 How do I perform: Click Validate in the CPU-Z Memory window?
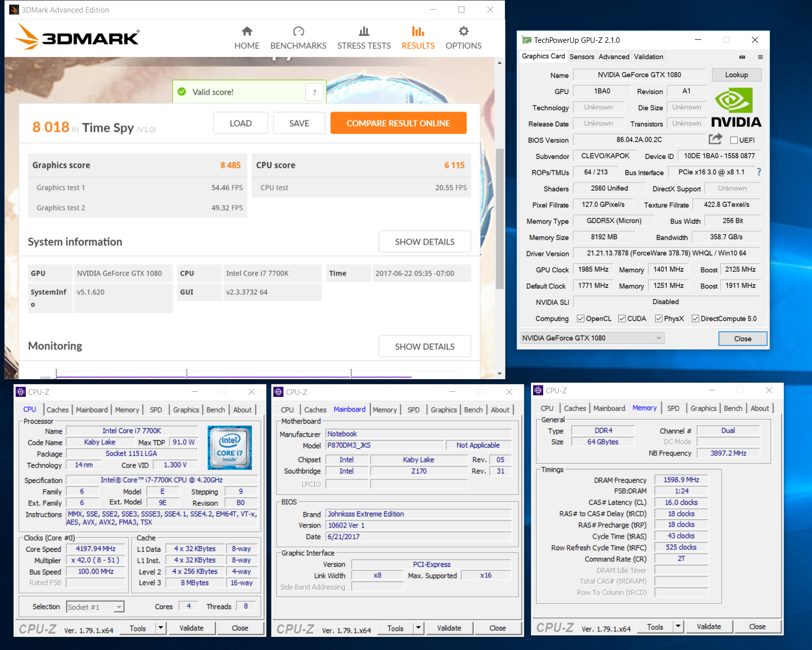tap(709, 626)
